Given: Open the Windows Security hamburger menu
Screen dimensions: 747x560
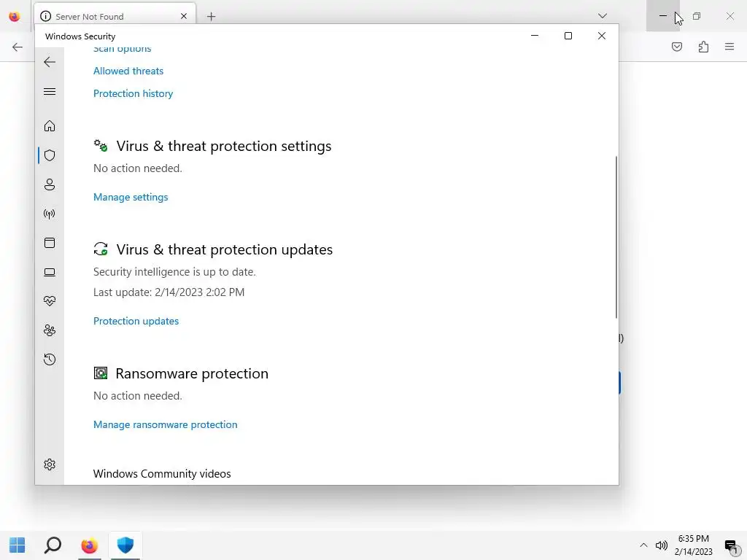Looking at the screenshot, I should click(50, 91).
